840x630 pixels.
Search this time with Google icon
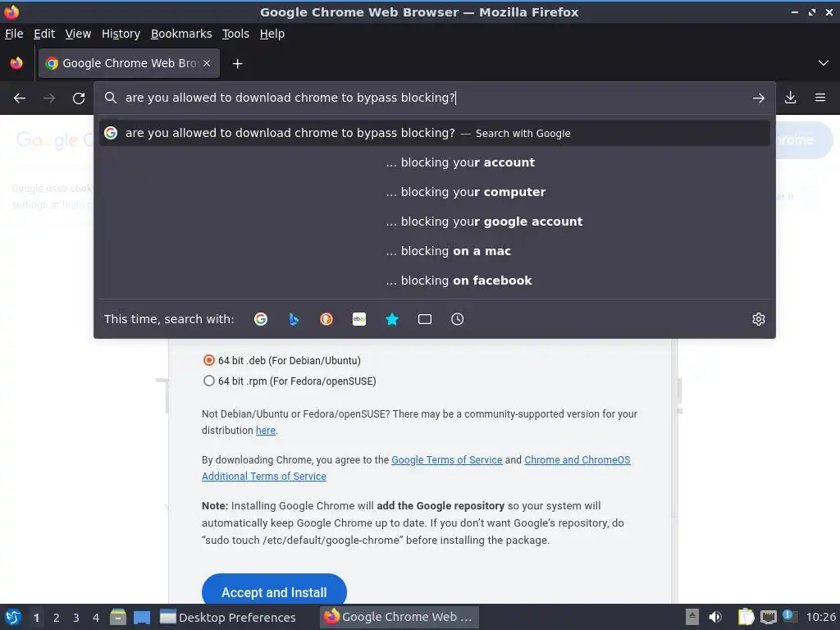261,319
